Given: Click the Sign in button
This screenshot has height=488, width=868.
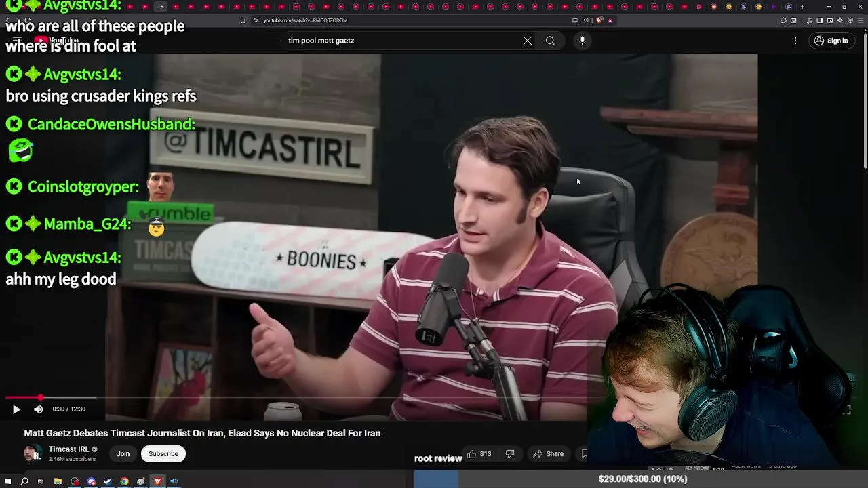Looking at the screenshot, I should point(831,41).
